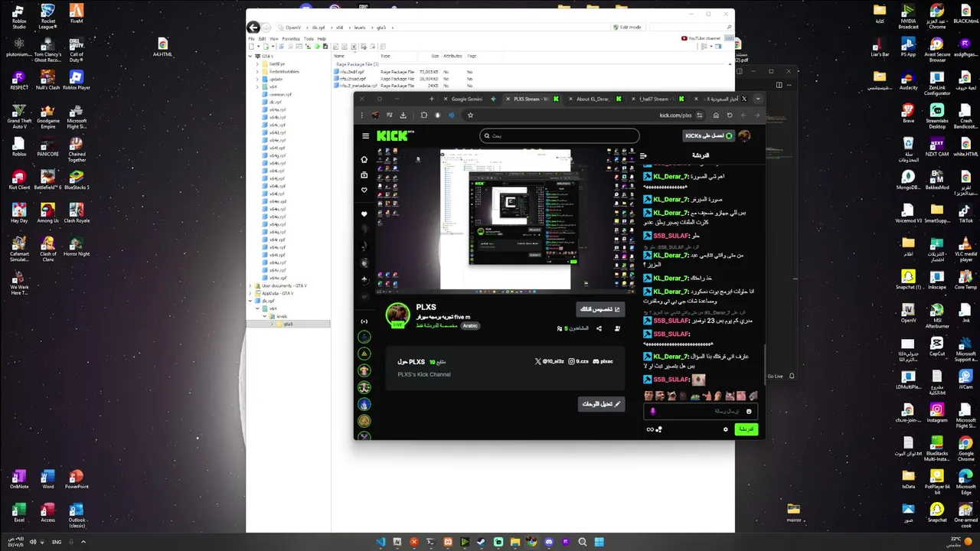Expand the Redistributables folder node
Viewport: 980px width, 551px height.
[x=257, y=71]
